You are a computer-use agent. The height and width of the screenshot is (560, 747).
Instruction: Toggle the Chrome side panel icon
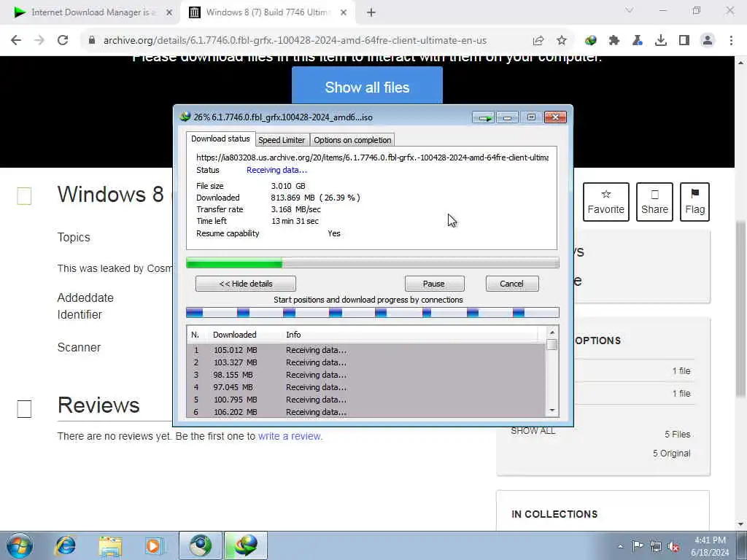click(684, 41)
